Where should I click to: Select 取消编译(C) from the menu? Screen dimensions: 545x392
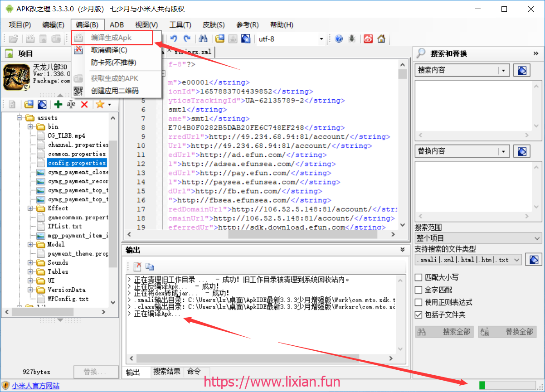(109, 50)
